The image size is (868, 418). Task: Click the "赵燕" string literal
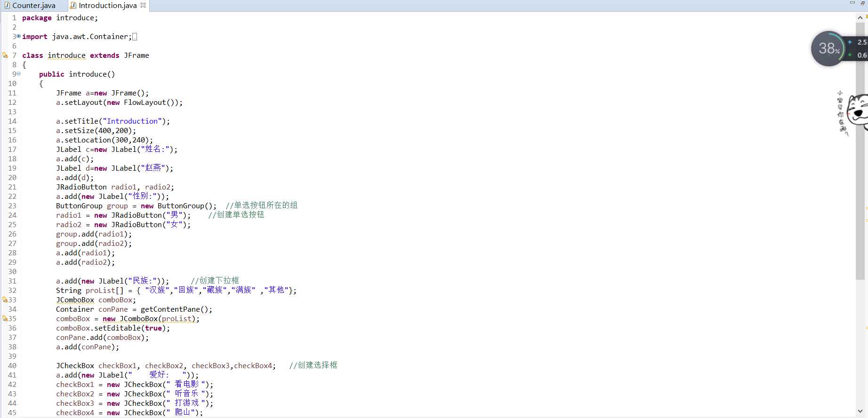click(x=153, y=168)
